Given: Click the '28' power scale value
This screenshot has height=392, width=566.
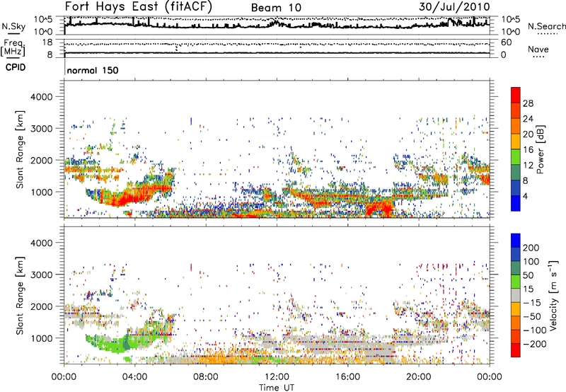Looking at the screenshot, I should [528, 103].
